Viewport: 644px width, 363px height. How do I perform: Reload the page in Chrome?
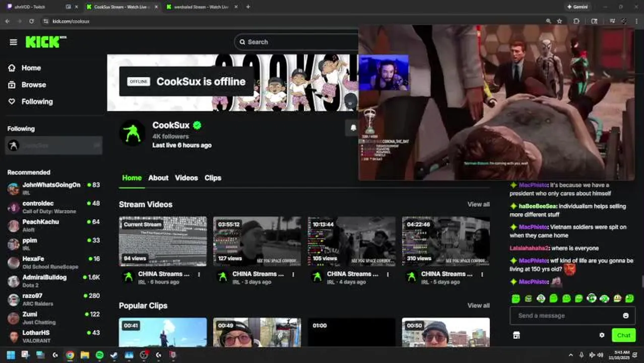[31, 21]
